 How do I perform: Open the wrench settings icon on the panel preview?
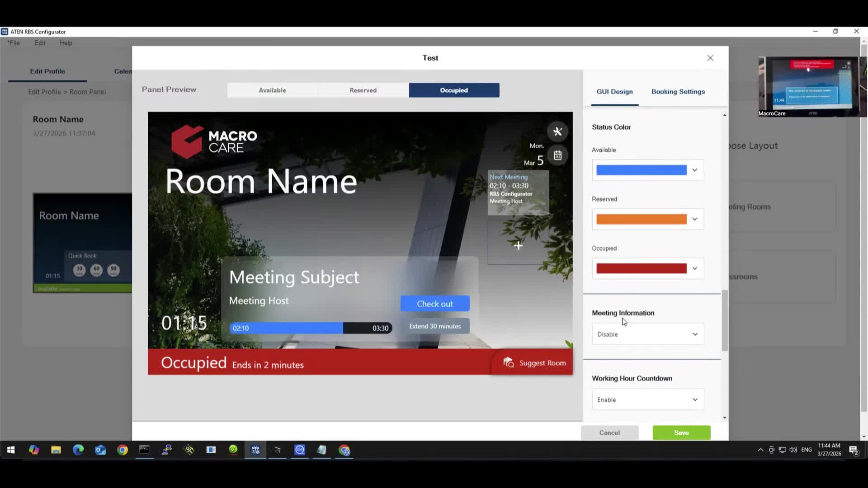pyautogui.click(x=557, y=131)
